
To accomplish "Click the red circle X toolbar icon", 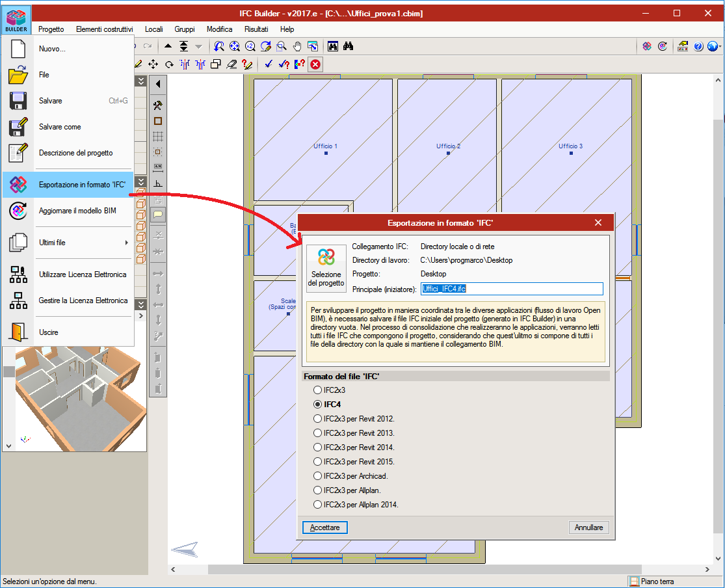I will [x=315, y=64].
